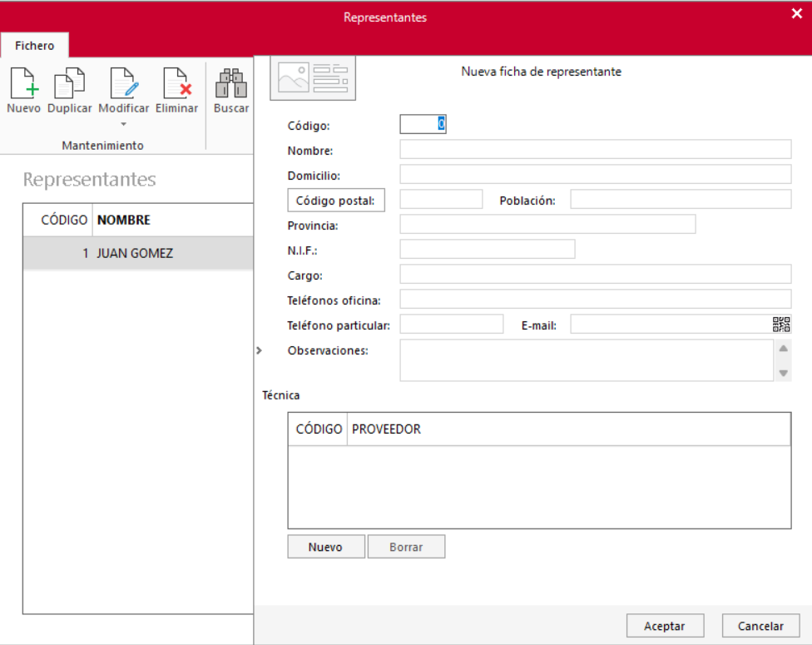Click the Nuevo document icon in ribbon
The height and width of the screenshot is (645, 812).
coord(24,83)
